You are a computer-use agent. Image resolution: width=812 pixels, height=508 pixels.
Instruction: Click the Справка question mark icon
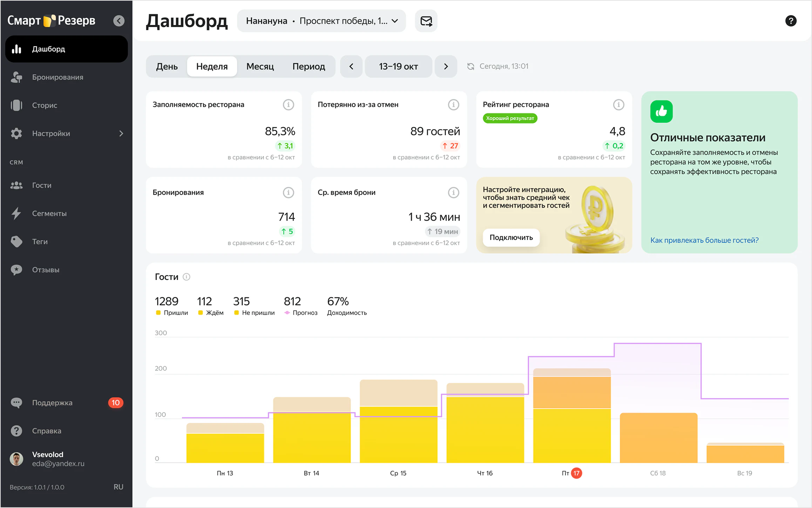tap(16, 431)
